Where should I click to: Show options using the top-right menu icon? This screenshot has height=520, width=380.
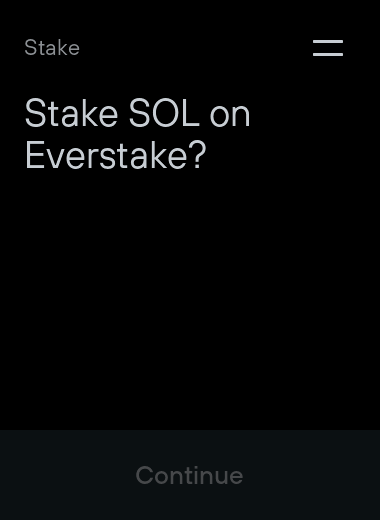click(328, 48)
